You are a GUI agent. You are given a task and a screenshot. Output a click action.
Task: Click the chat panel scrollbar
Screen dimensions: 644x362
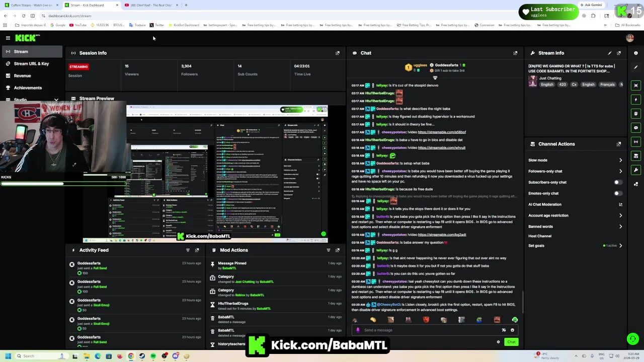coord(522,302)
